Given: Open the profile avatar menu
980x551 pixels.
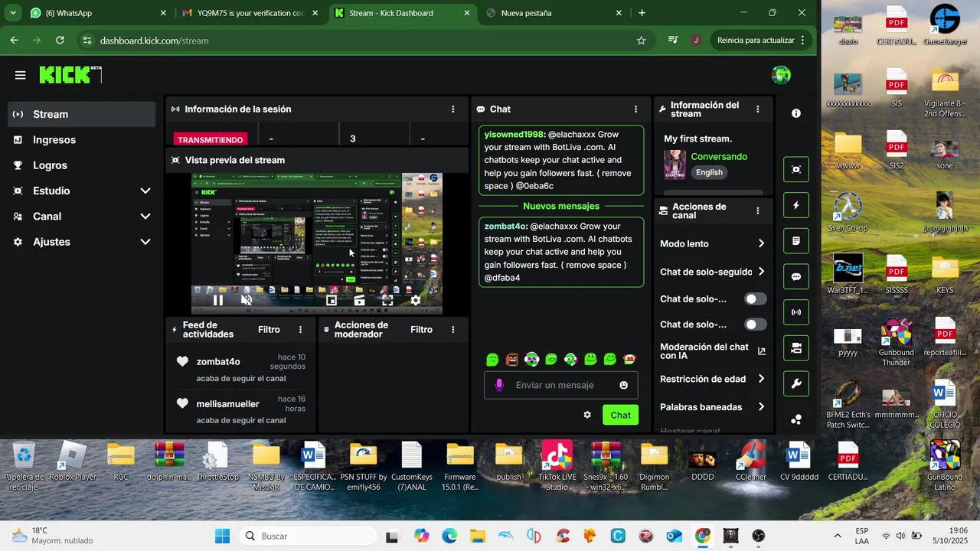Looking at the screenshot, I should (781, 75).
